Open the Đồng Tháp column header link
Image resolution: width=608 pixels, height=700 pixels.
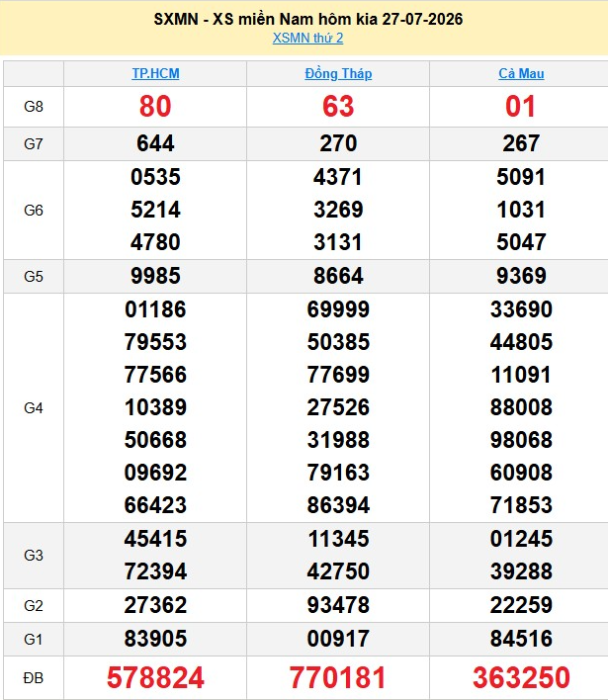click(x=338, y=73)
